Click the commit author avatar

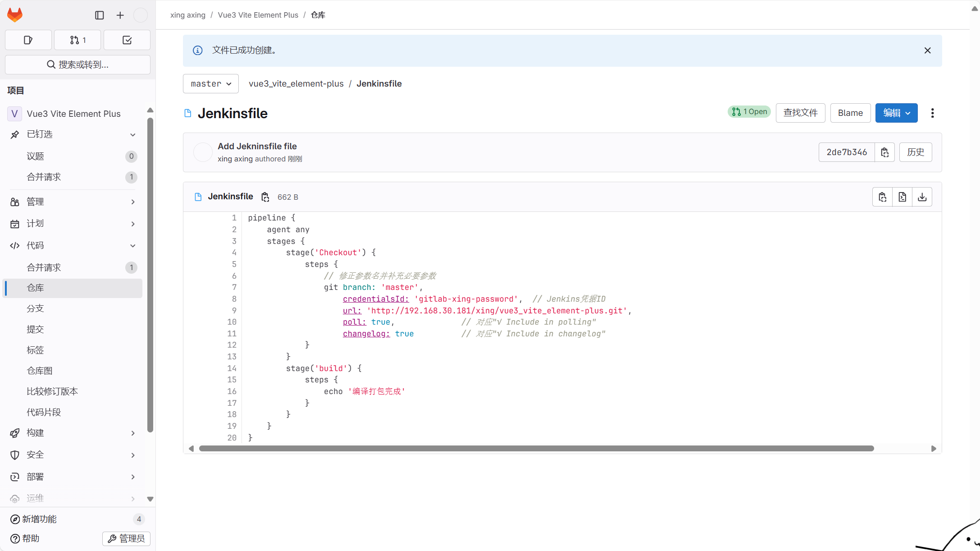point(203,152)
